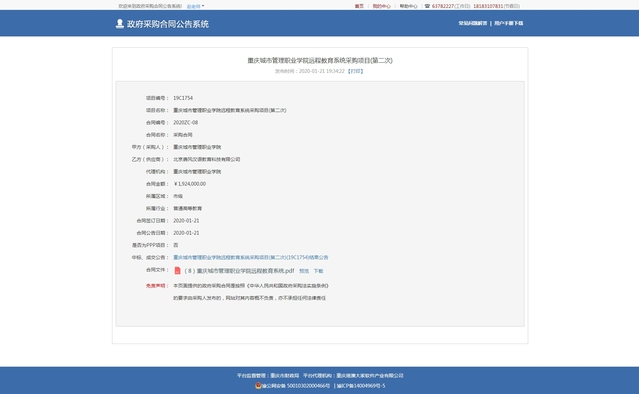Click the 合同名称 value 采购合同
This screenshot has height=394, width=639.
(x=183, y=135)
